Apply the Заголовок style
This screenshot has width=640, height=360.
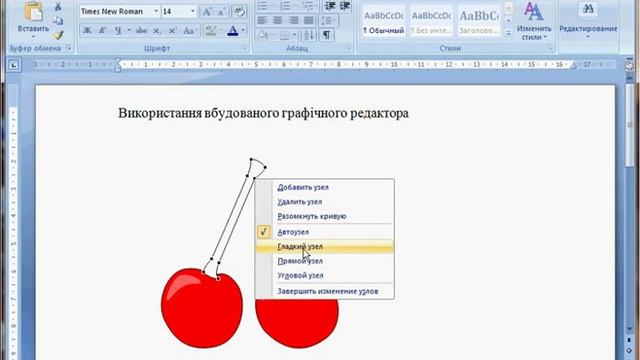(x=479, y=21)
